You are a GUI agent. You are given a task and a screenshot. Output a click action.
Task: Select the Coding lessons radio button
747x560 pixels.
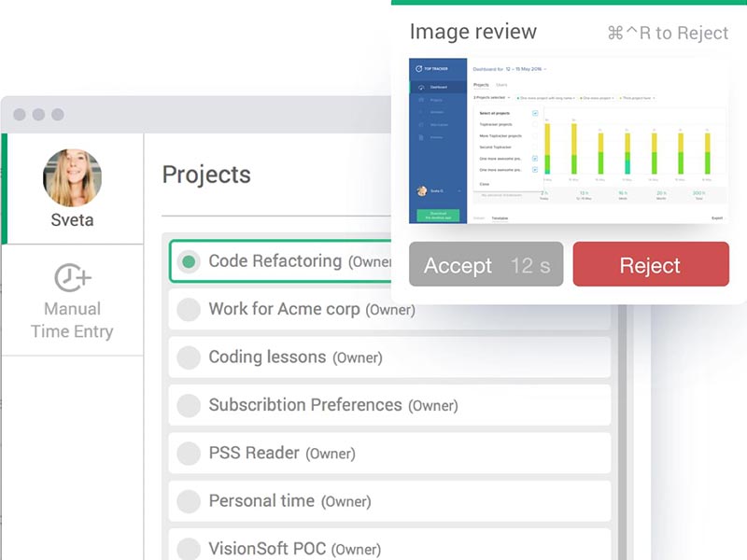pyautogui.click(x=189, y=357)
